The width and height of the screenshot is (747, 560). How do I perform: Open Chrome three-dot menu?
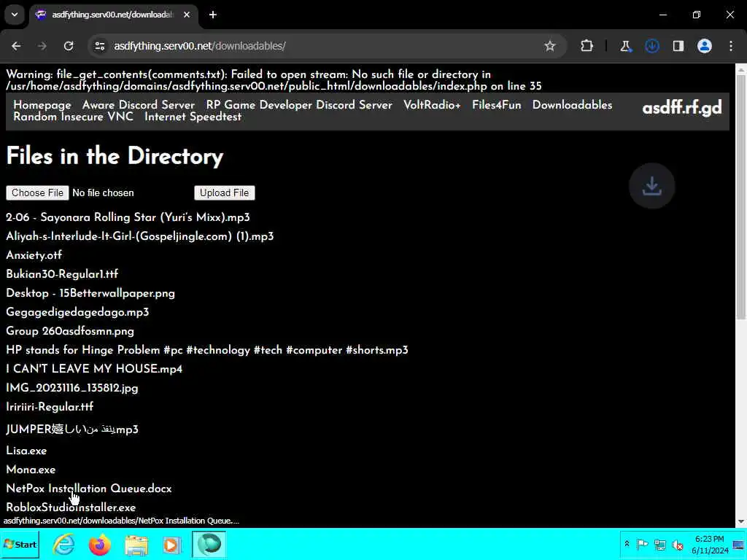pyautogui.click(x=731, y=46)
